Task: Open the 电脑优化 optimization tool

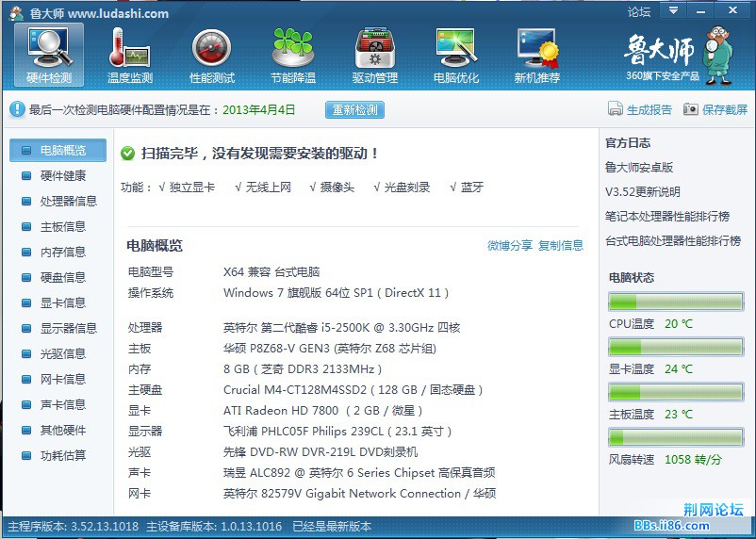Action: coord(456,55)
